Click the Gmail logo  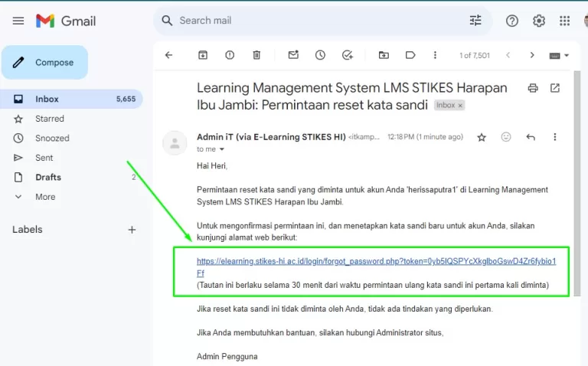pyautogui.click(x=66, y=21)
